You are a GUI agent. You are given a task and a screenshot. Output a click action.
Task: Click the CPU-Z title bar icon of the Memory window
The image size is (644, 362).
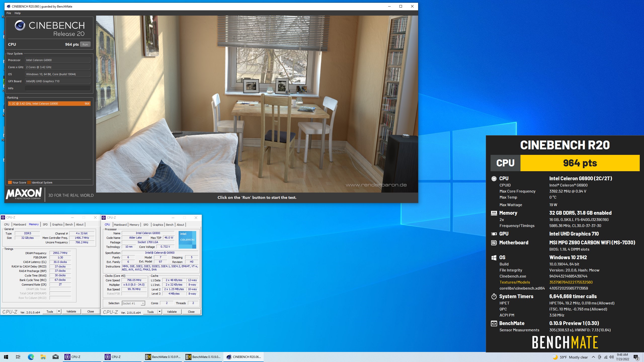(3, 217)
